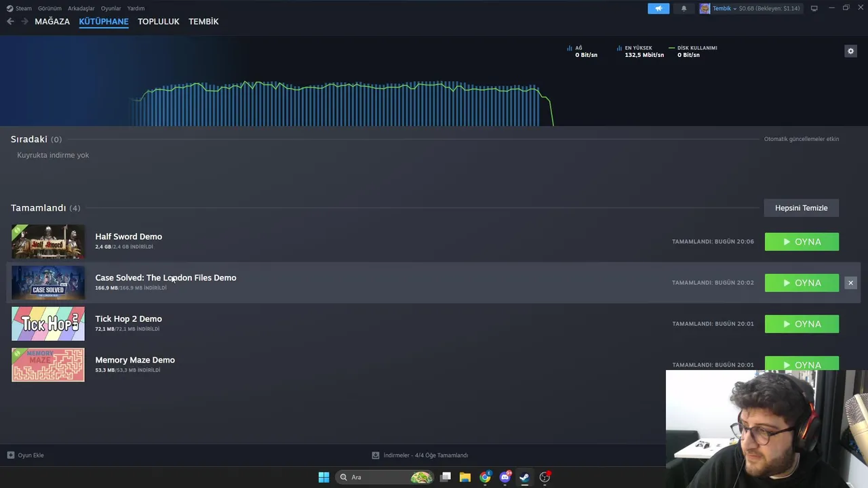Viewport: 868px width, 488px height.
Task: Open the TOPLULUK tab
Action: [158, 22]
